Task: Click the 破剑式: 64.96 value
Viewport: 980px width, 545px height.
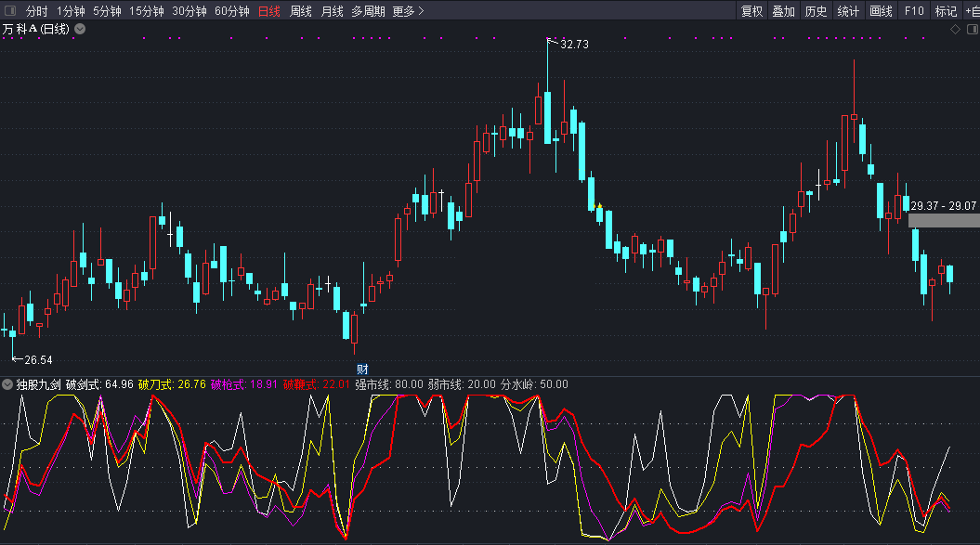Action: pyautogui.click(x=99, y=384)
